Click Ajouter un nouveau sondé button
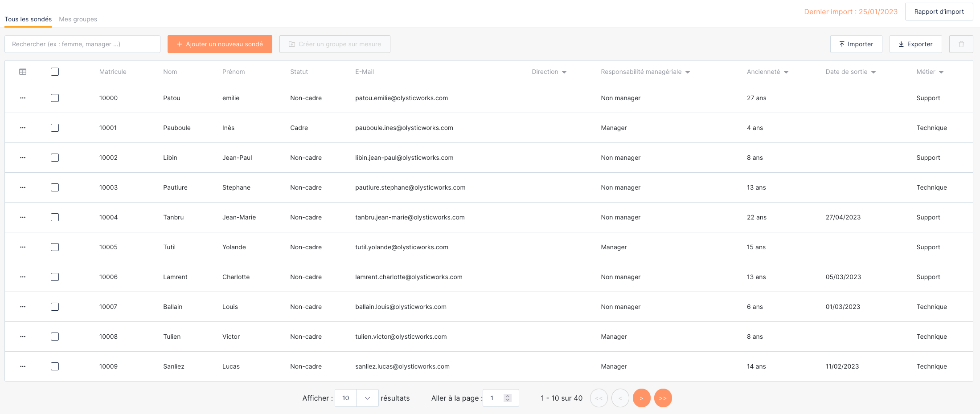This screenshot has width=980, height=414. click(220, 44)
